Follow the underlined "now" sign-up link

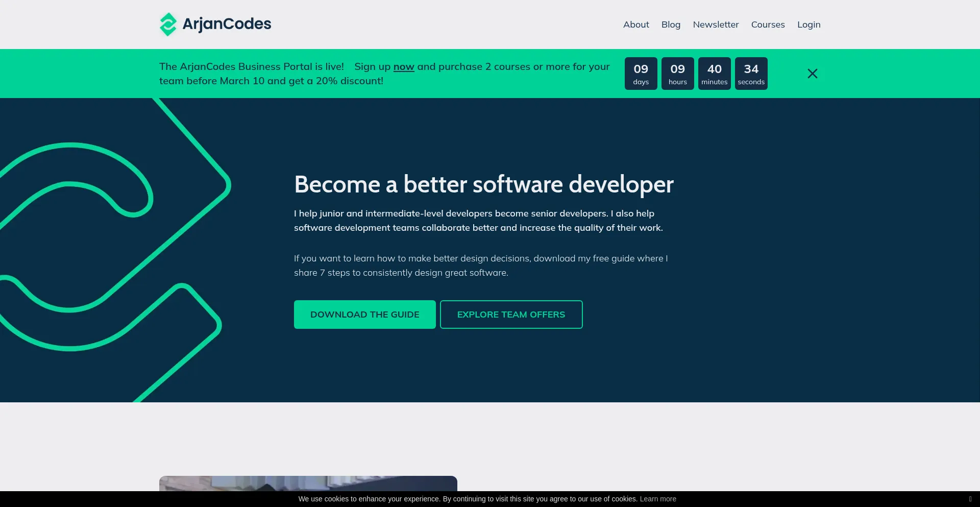pyautogui.click(x=404, y=67)
